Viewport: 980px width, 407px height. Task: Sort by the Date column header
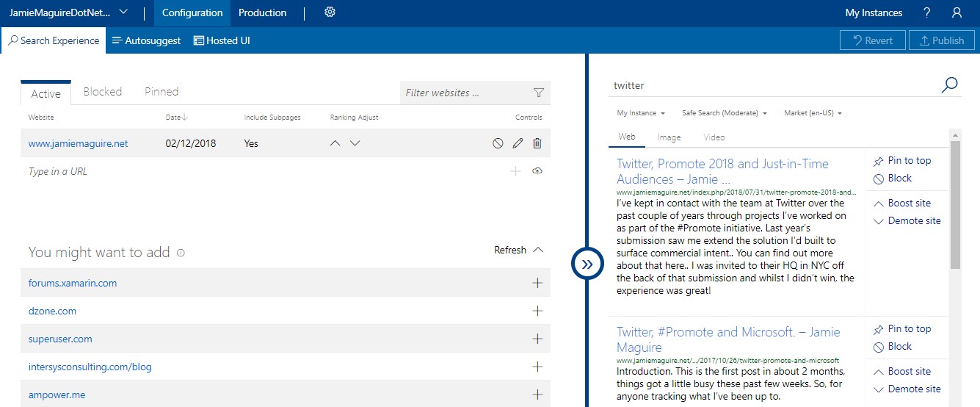pos(177,117)
